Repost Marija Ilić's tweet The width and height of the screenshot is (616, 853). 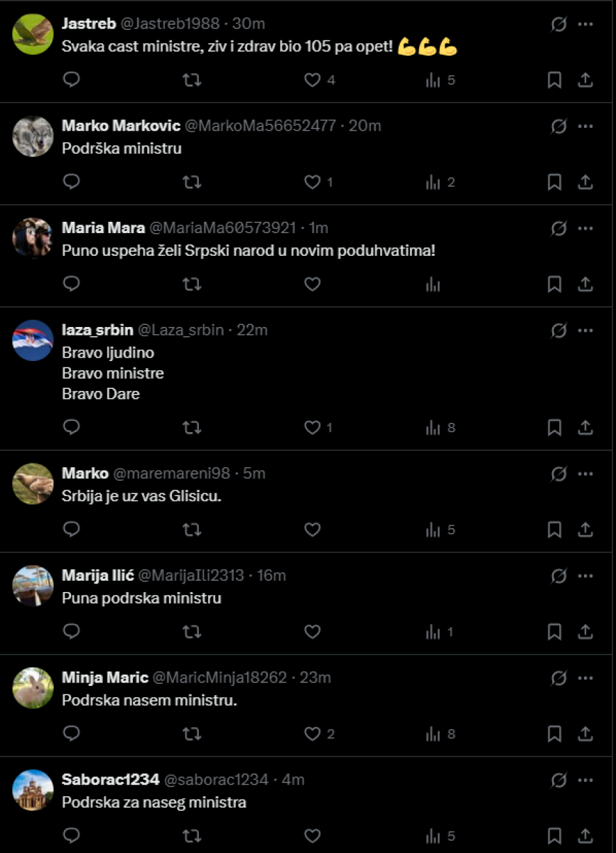(x=192, y=632)
